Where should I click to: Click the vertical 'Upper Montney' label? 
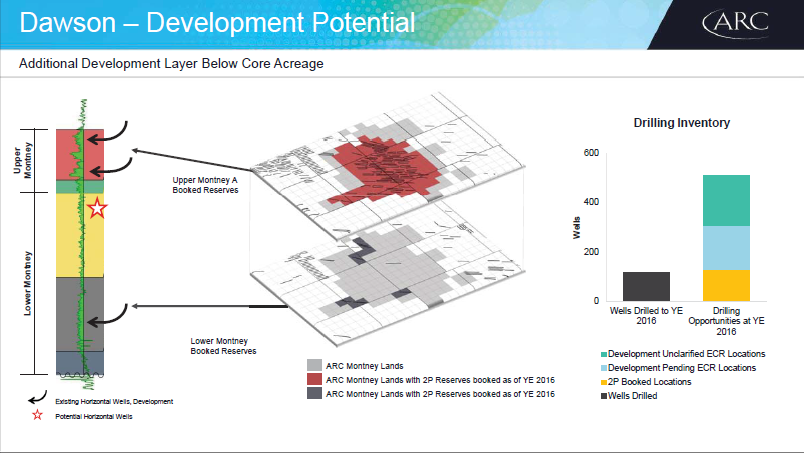tap(23, 160)
